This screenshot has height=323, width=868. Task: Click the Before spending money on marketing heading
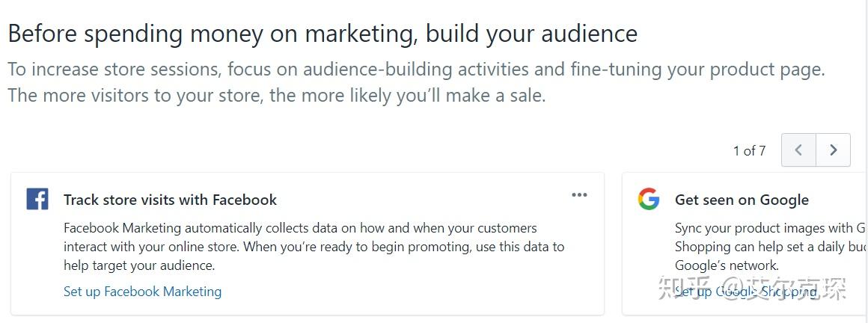(x=323, y=34)
